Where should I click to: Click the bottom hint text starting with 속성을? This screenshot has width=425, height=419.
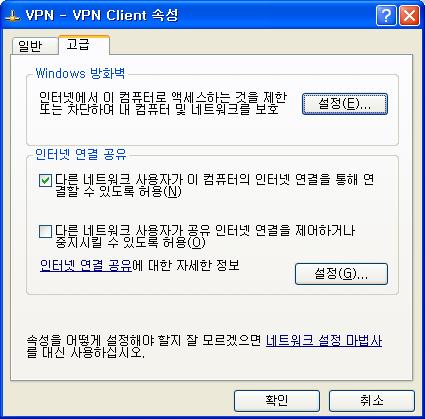pos(204,347)
